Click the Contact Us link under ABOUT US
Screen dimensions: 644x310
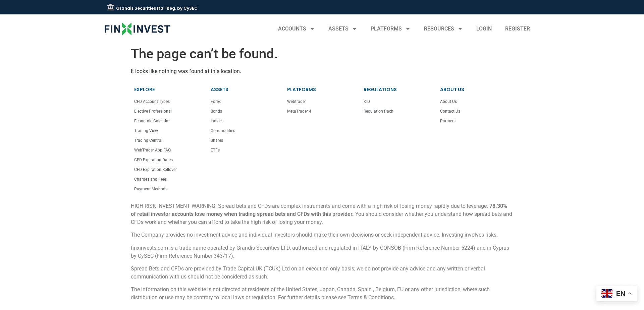(x=450, y=111)
